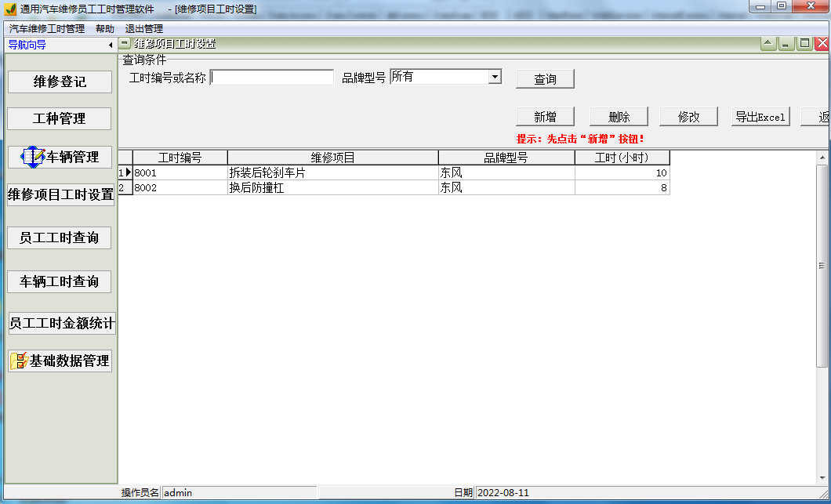Click the application logo icon in the title bar

click(x=10, y=9)
